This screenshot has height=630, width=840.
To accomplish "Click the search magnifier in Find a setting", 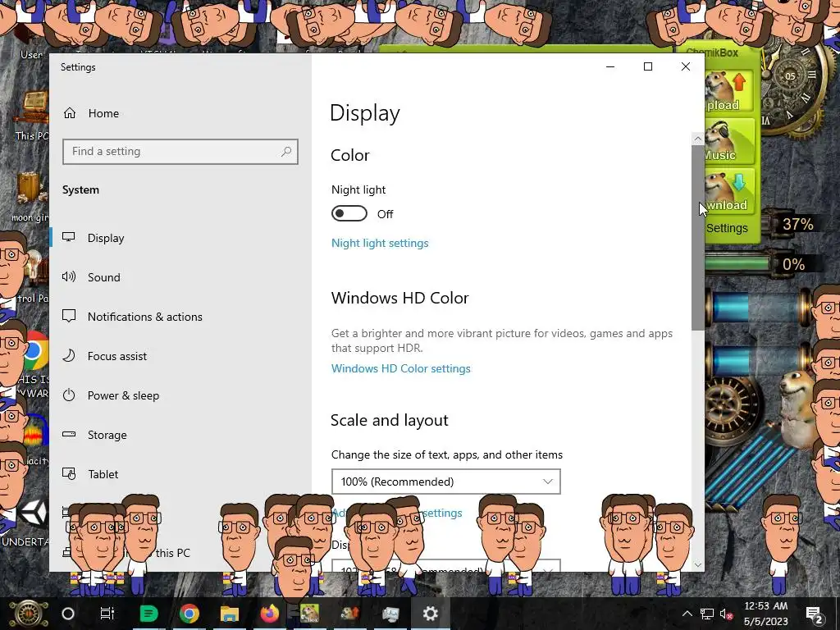I will click(x=286, y=152).
